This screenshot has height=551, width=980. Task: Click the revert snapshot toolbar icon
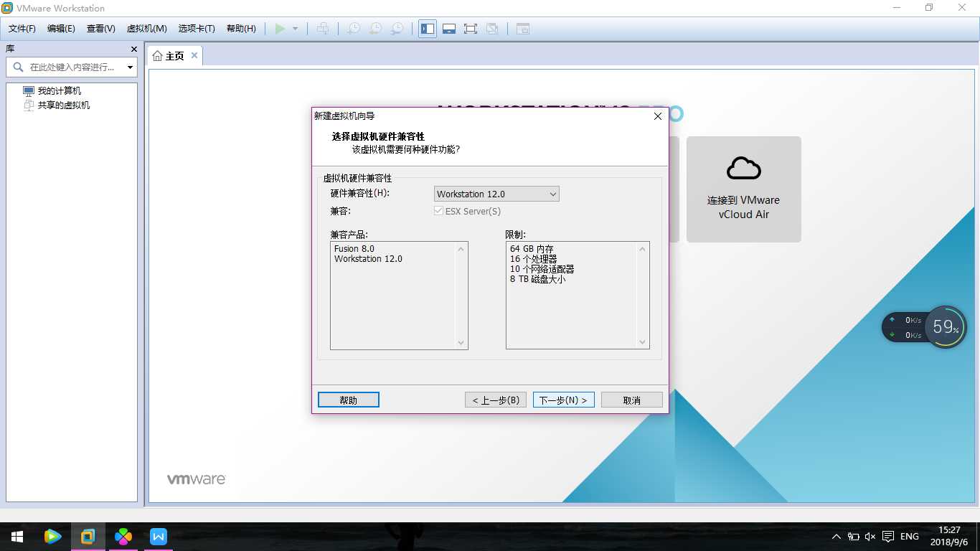click(375, 29)
